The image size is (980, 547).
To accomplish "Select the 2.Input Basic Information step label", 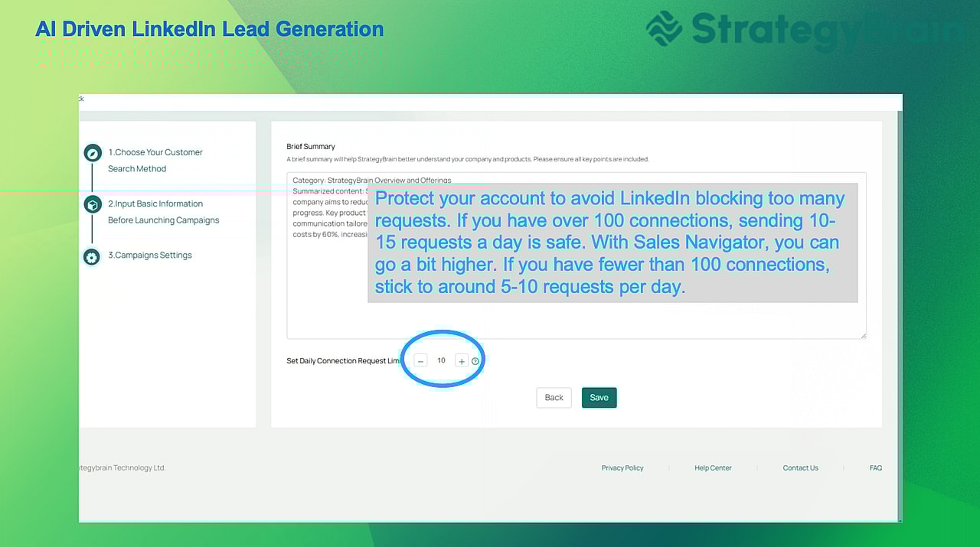I will (156, 203).
